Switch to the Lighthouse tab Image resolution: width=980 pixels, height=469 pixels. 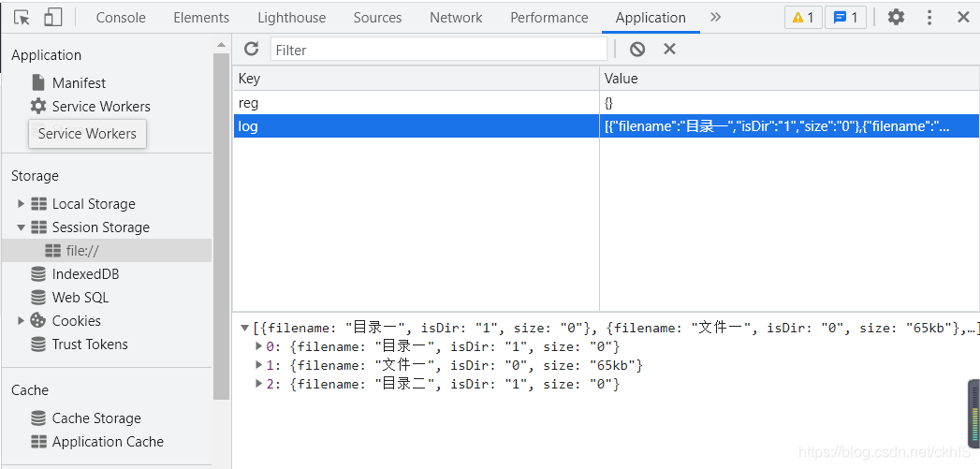pyautogui.click(x=291, y=18)
